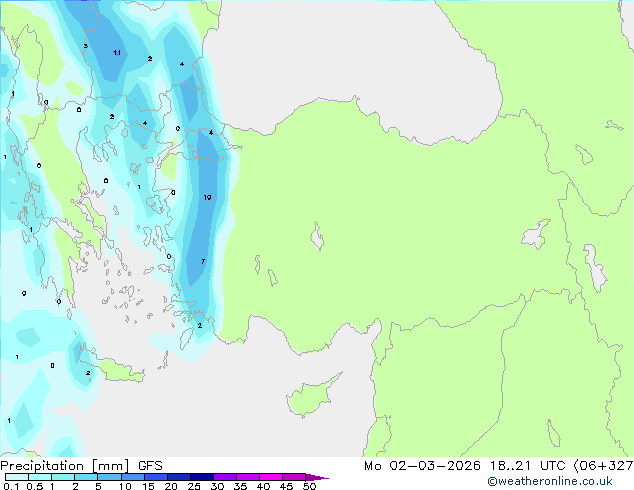Click the legend swatch between 2 and 5

pos(86,477)
